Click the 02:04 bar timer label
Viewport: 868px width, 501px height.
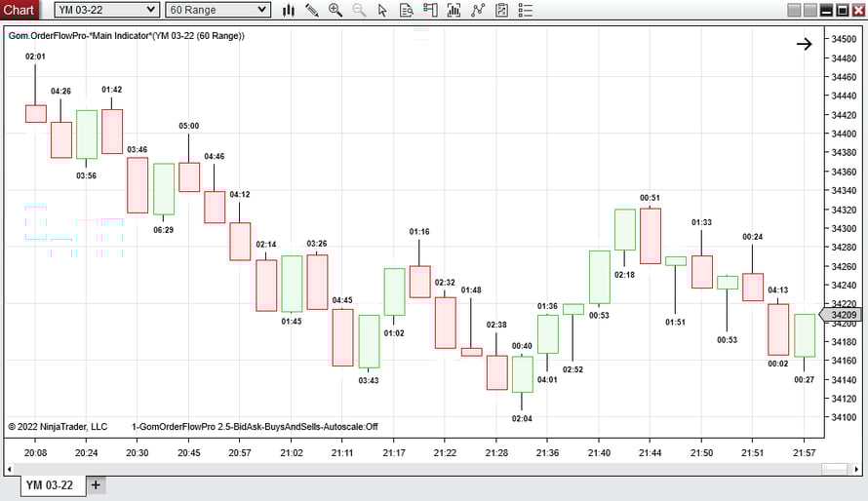coord(522,418)
